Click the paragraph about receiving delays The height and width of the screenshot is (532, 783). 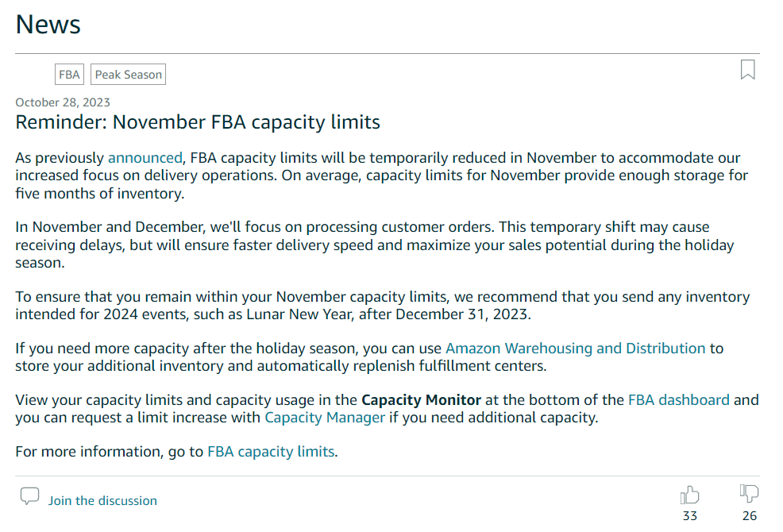375,245
